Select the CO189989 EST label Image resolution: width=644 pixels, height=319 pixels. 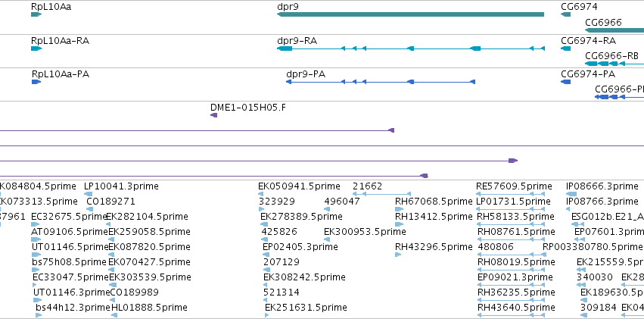click(x=134, y=292)
